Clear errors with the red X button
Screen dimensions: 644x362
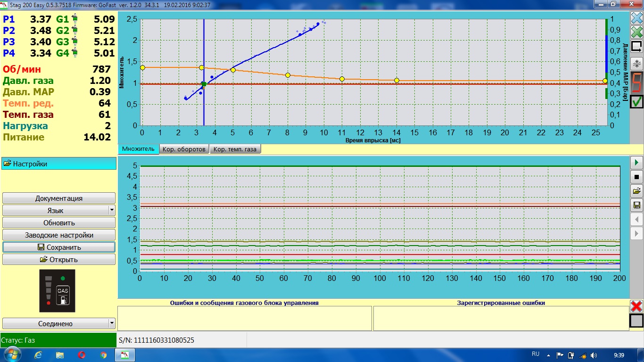point(636,306)
